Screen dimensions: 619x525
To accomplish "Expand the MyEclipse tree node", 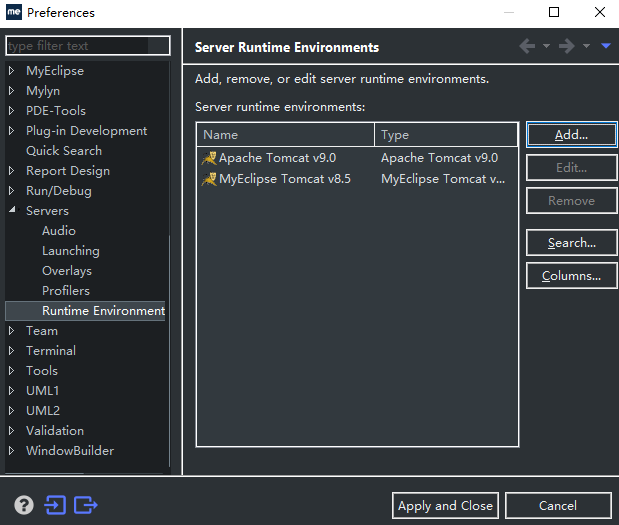I will (x=11, y=71).
